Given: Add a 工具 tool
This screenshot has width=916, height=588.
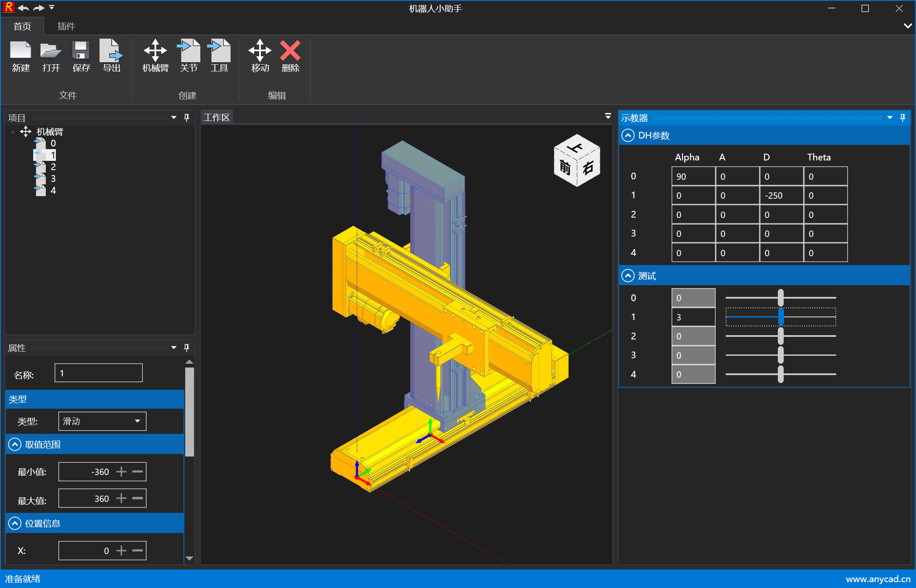Looking at the screenshot, I should tap(219, 51).
